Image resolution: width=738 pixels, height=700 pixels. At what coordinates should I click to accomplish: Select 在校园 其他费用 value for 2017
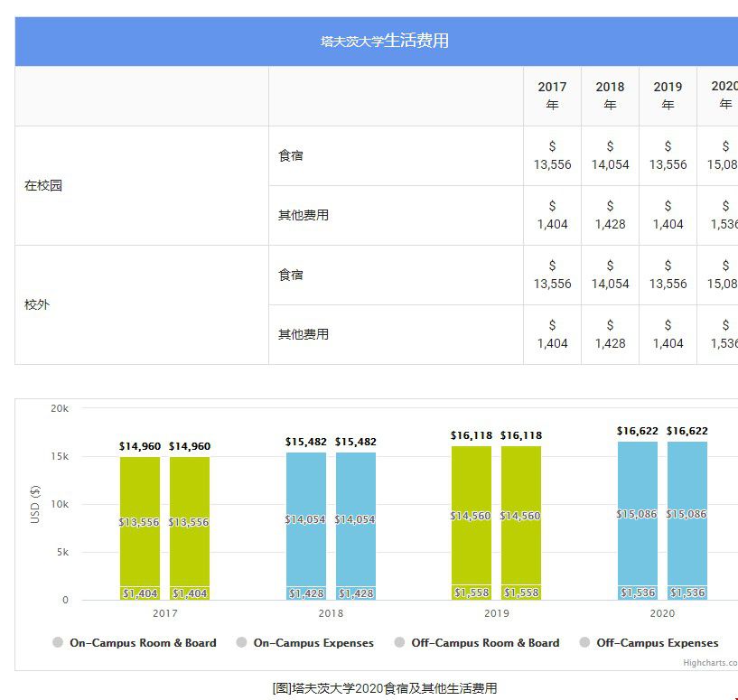click(552, 215)
